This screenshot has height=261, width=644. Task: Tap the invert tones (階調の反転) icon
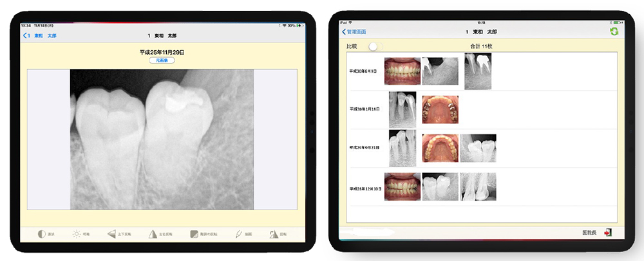pos(194,234)
